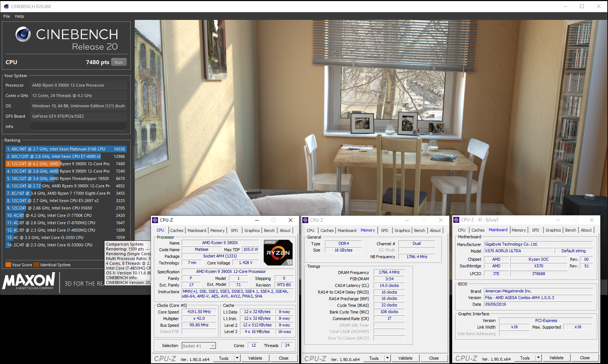Expand Tools dropdown arrow in Memory CPU-Z window

point(388,358)
